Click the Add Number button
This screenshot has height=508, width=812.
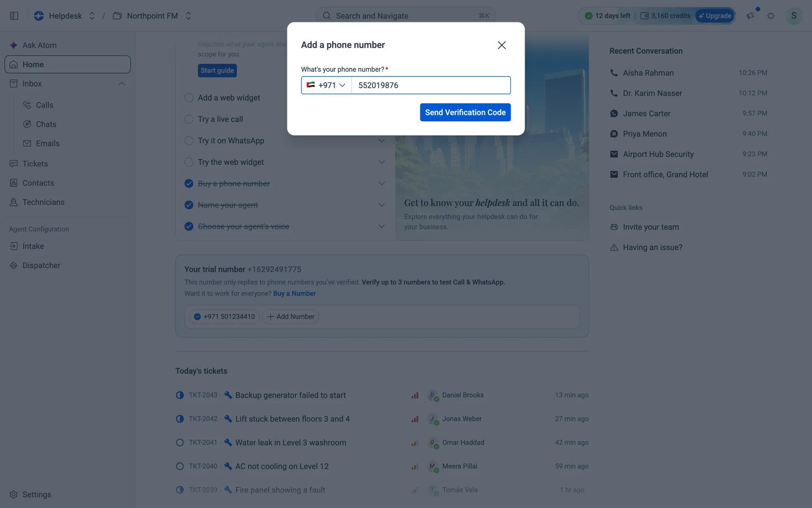[x=291, y=317]
